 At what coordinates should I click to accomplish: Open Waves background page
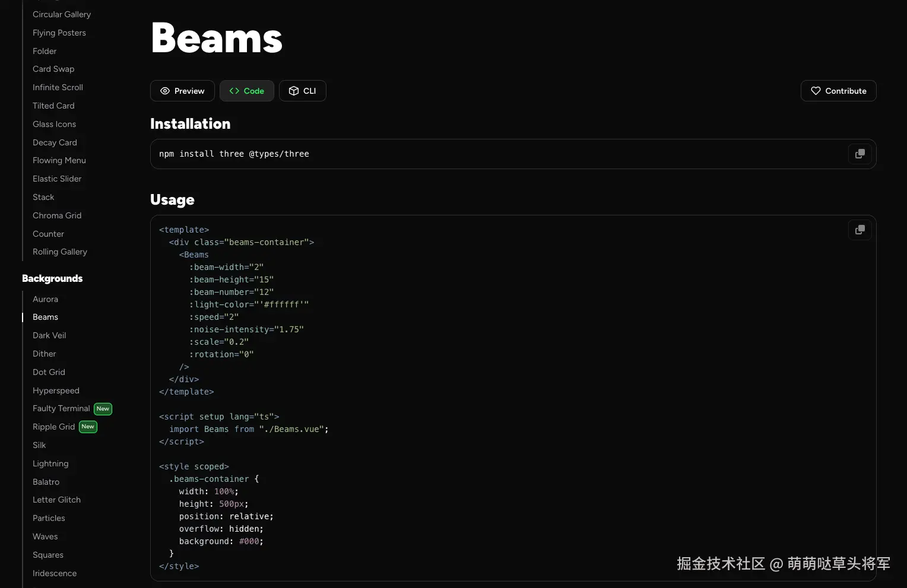(x=45, y=536)
